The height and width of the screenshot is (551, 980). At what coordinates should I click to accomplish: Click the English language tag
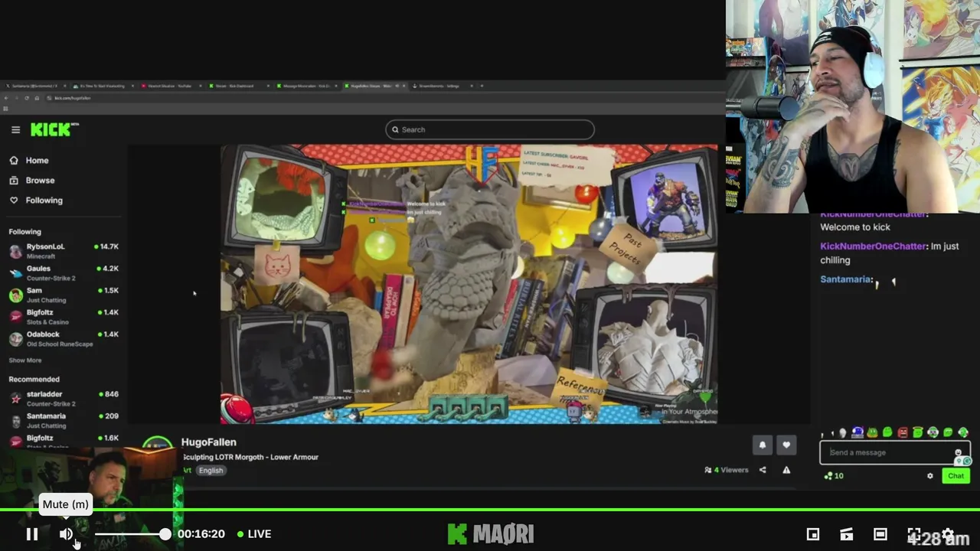coord(211,471)
